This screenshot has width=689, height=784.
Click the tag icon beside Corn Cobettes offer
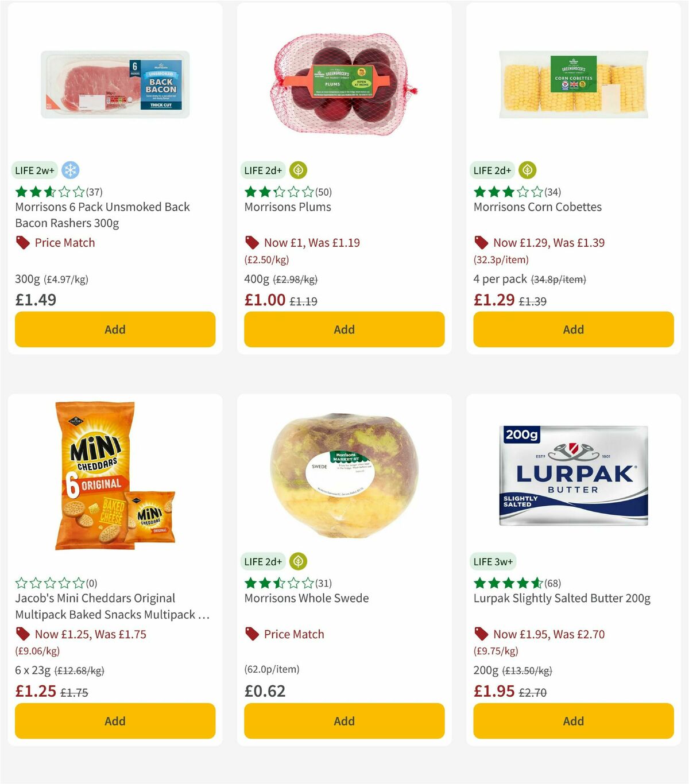point(481,242)
